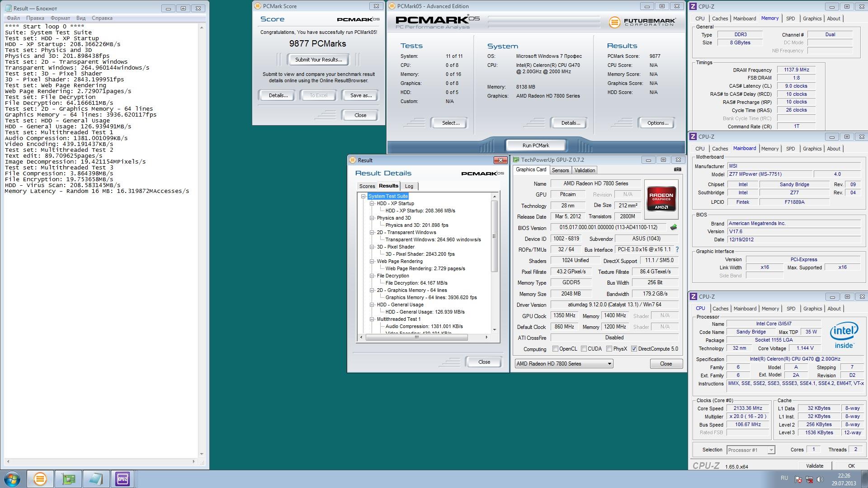Collapse HDD - XP Startup tree node

click(372, 203)
